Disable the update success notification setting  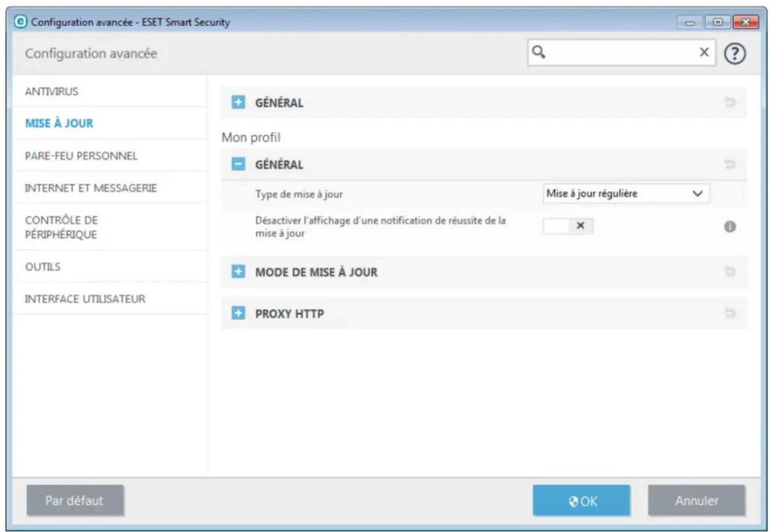570,224
